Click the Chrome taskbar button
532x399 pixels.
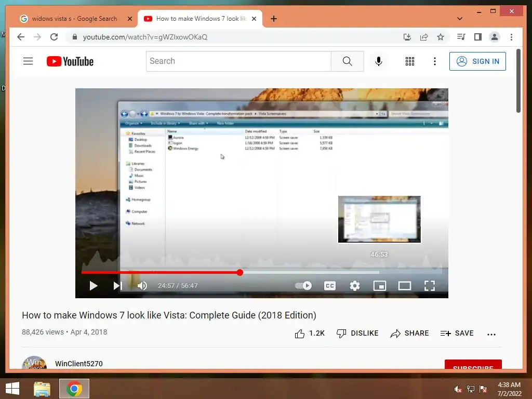[x=74, y=389]
